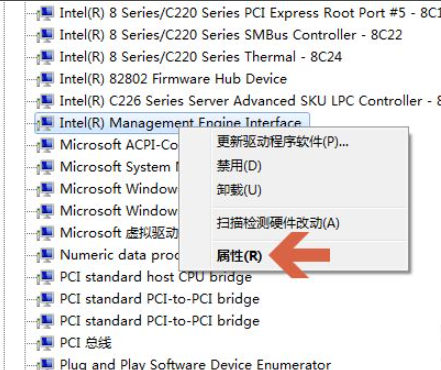Choose 扫描检测硬件改动(A) menu entry
This screenshot has height=370, width=441.
pyautogui.click(x=278, y=223)
